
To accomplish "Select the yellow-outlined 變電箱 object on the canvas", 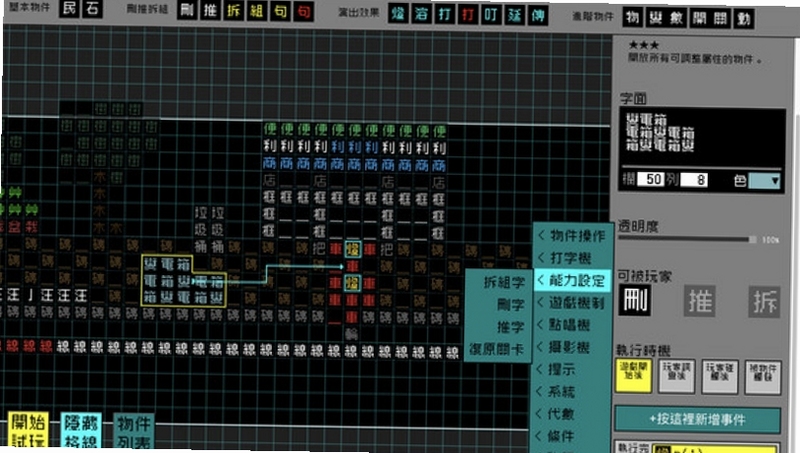I will pos(183,281).
